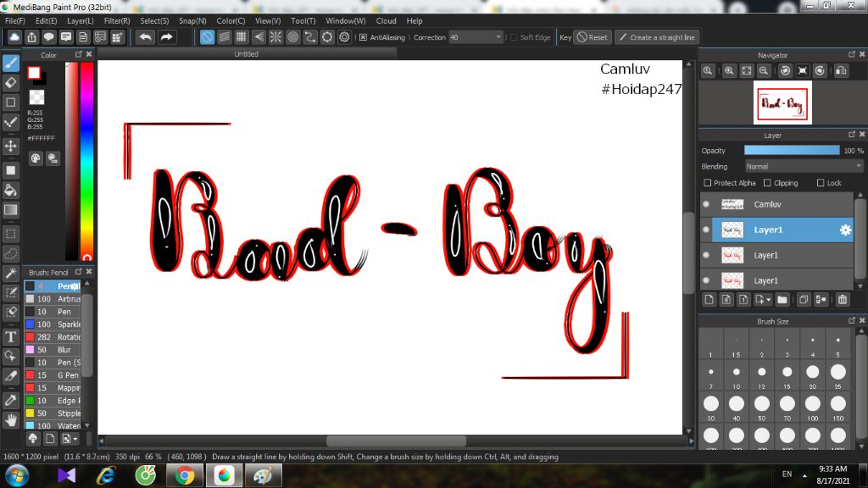The height and width of the screenshot is (488, 868).
Task: Open the Blending mode dropdown
Action: pyautogui.click(x=804, y=167)
